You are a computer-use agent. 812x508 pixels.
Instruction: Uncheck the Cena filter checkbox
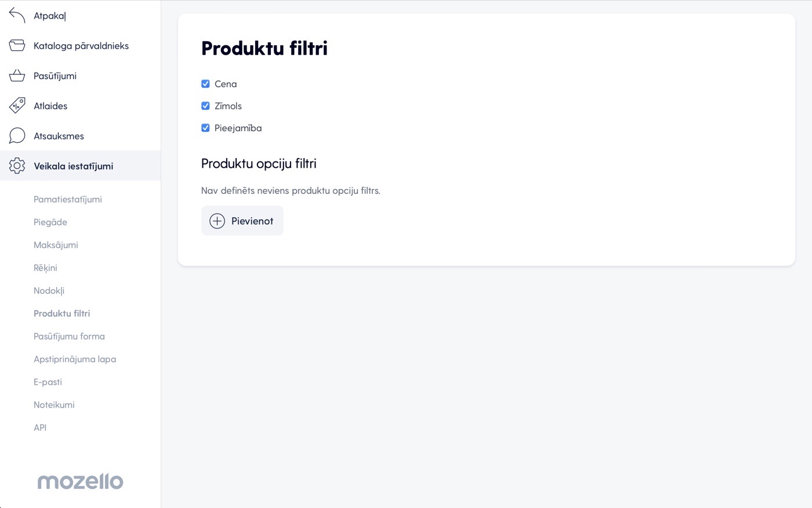click(x=205, y=84)
